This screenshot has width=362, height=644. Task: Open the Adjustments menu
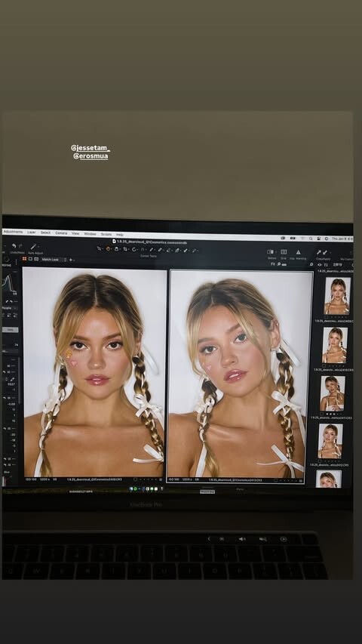point(13,232)
